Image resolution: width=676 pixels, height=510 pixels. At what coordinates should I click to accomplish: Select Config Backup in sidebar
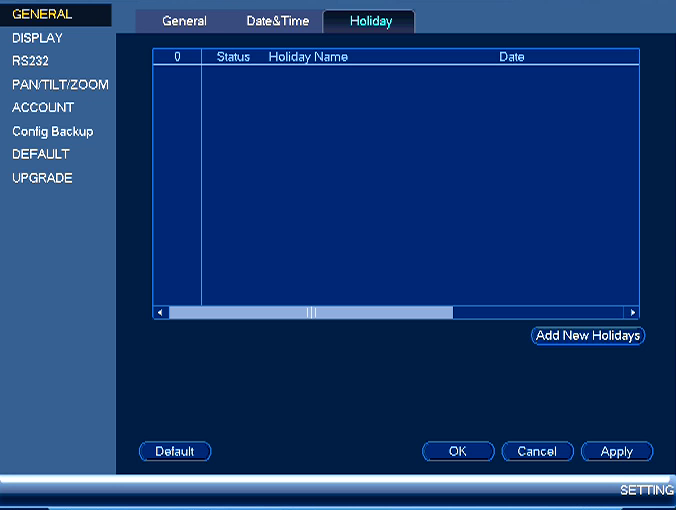coord(53,131)
